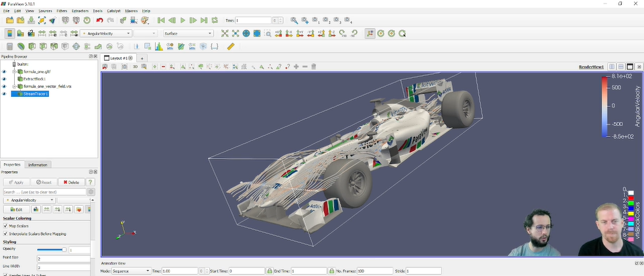Toggle the color legend visibility icon
644x276 pixels.
click(x=9, y=34)
